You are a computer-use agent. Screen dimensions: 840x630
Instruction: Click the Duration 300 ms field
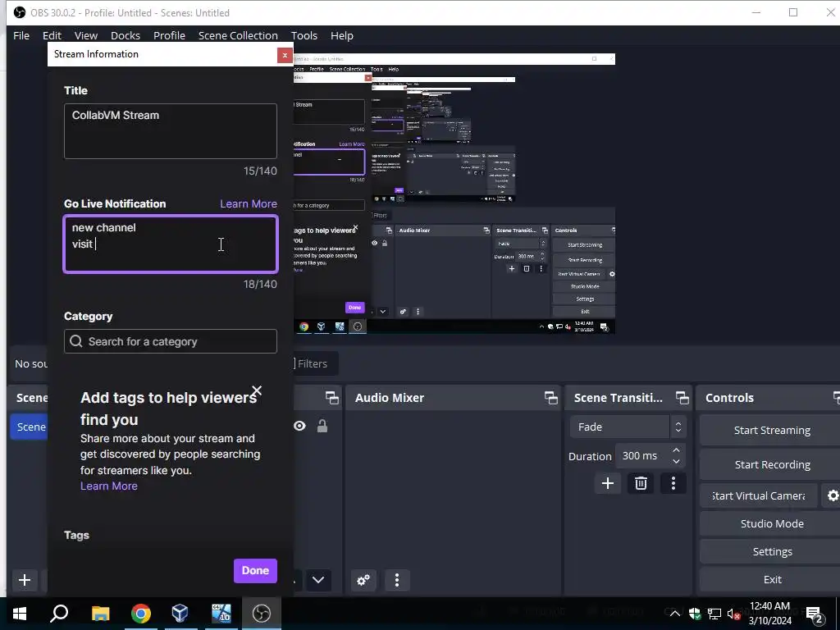(642, 456)
